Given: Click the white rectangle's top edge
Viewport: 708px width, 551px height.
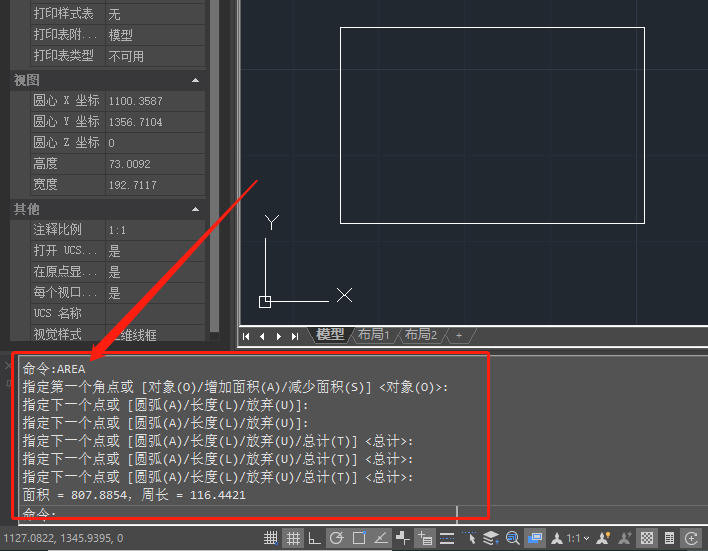Looking at the screenshot, I should pyautogui.click(x=492, y=28).
